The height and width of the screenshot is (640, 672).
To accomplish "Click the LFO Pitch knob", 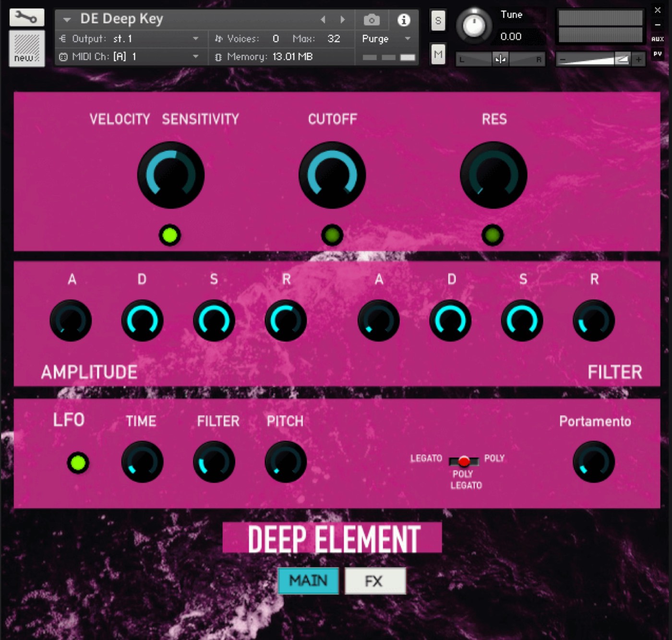I will click(286, 462).
